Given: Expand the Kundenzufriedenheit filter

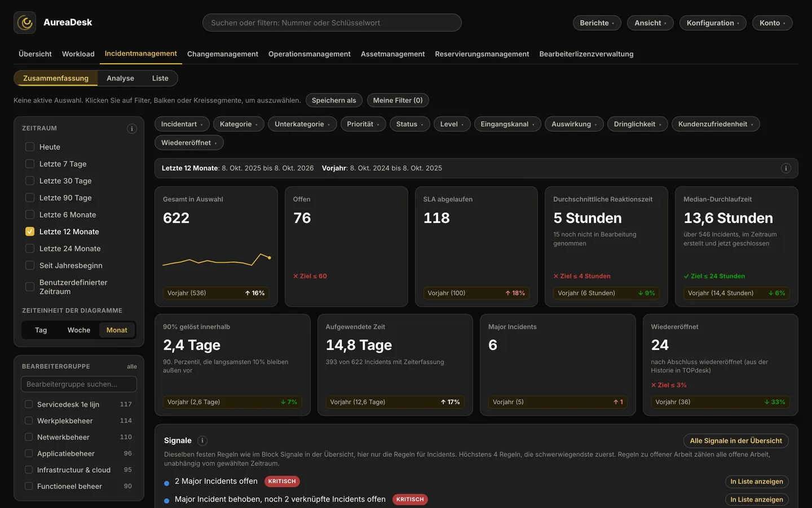Looking at the screenshot, I should pos(716,124).
